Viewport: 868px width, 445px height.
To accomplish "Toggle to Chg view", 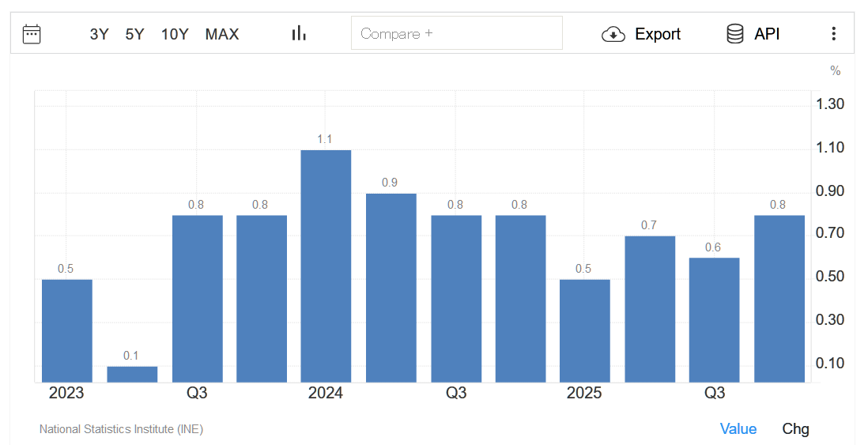I will pos(795,428).
